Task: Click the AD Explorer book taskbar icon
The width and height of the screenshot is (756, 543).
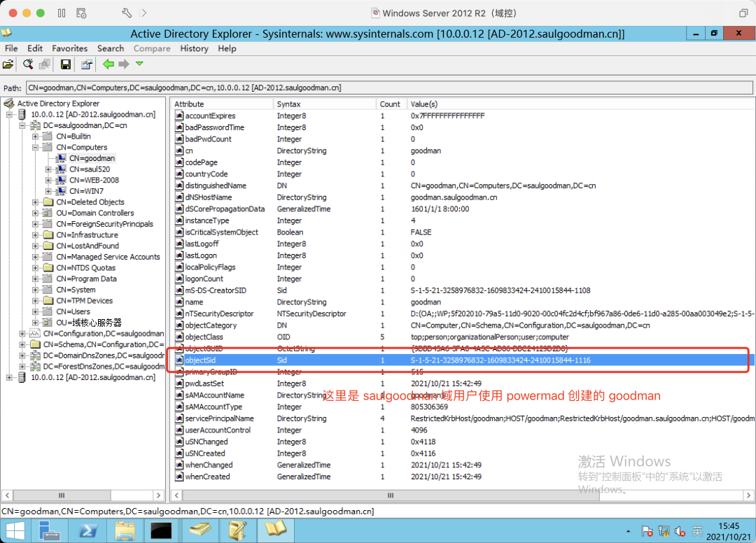Action: pyautogui.click(x=275, y=530)
